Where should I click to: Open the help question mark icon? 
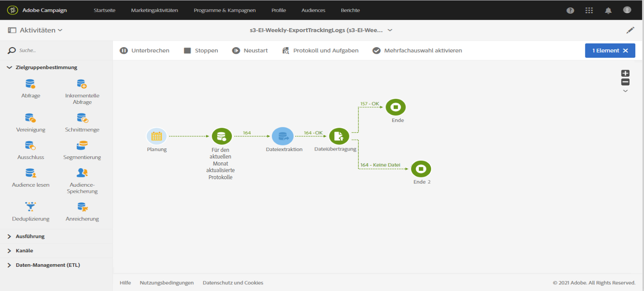[570, 11]
